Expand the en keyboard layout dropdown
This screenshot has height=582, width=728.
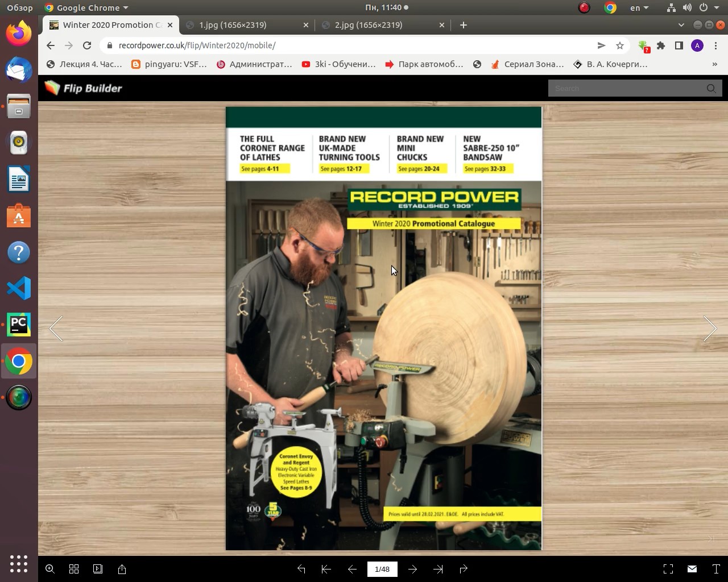coord(639,7)
